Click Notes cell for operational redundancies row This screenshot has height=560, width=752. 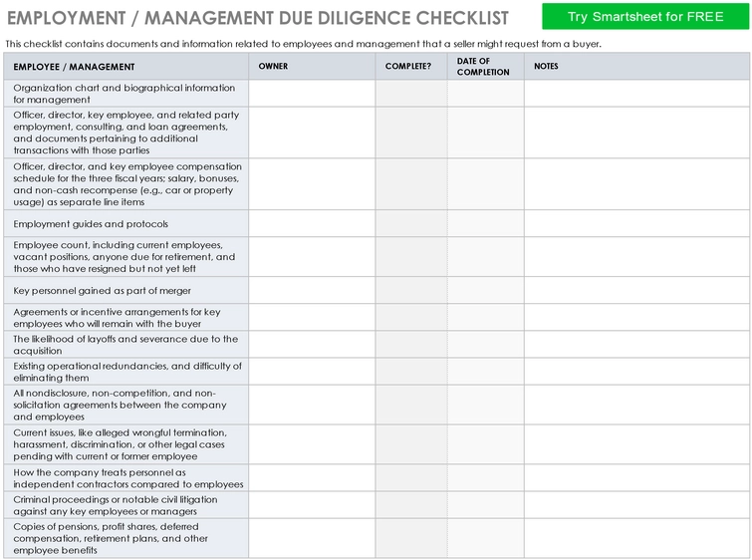636,372
